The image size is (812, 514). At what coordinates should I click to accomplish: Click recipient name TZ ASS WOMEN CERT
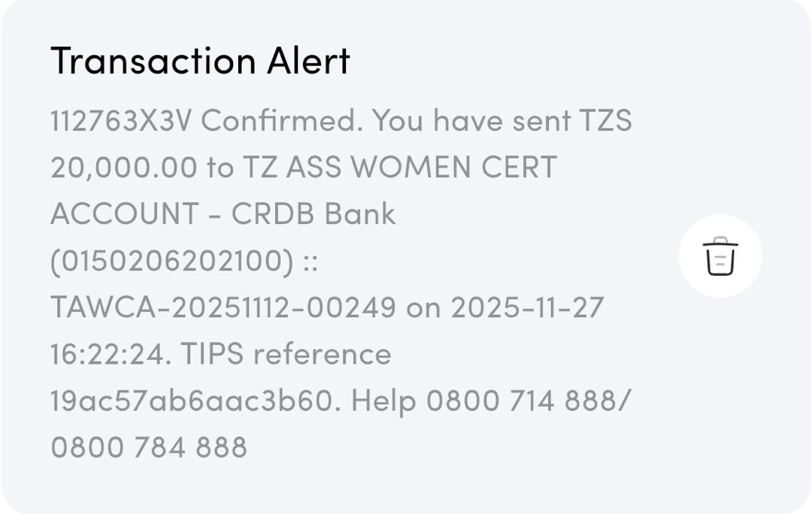click(399, 168)
